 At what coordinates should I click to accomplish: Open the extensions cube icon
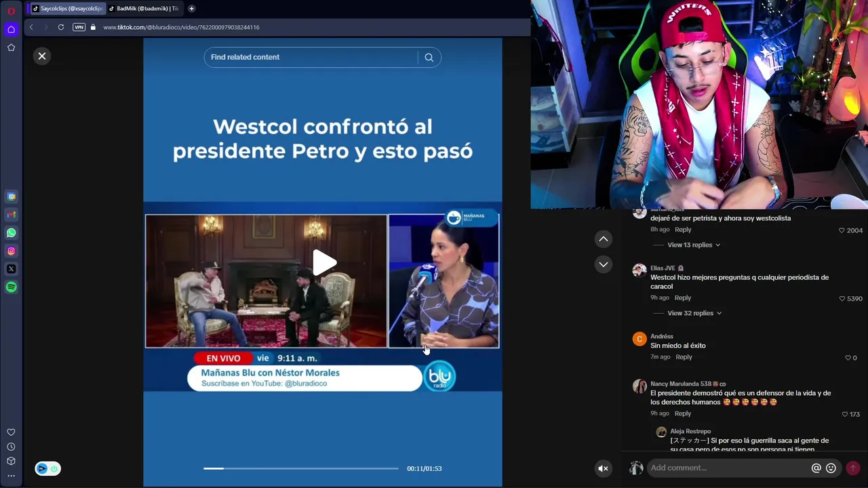pos(11,461)
